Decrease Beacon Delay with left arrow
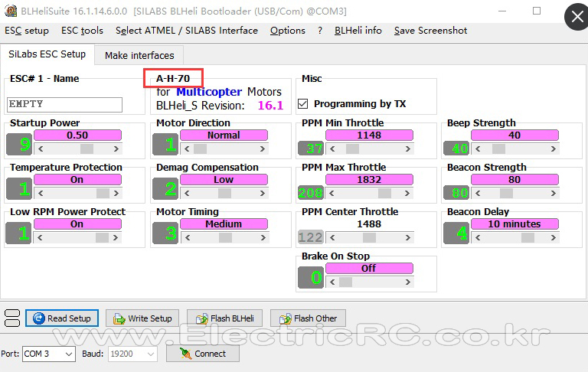 coord(478,237)
